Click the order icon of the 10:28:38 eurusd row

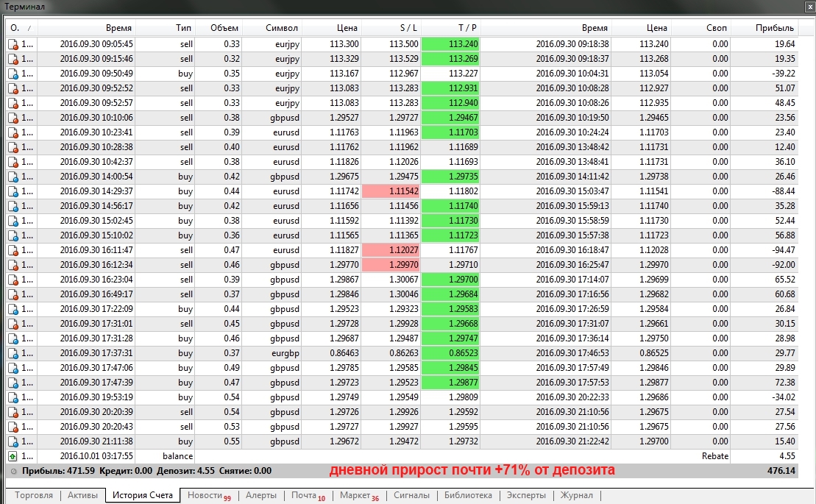pyautogui.click(x=13, y=148)
